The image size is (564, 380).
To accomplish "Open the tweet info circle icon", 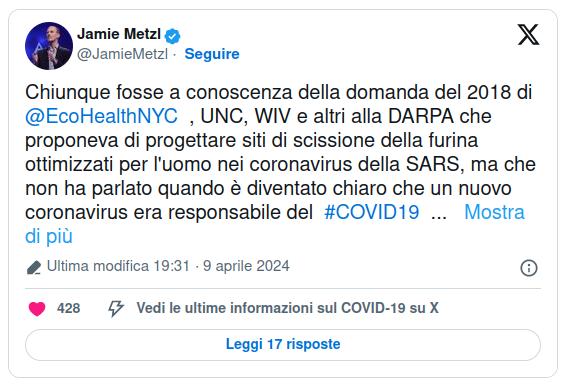I will (529, 268).
